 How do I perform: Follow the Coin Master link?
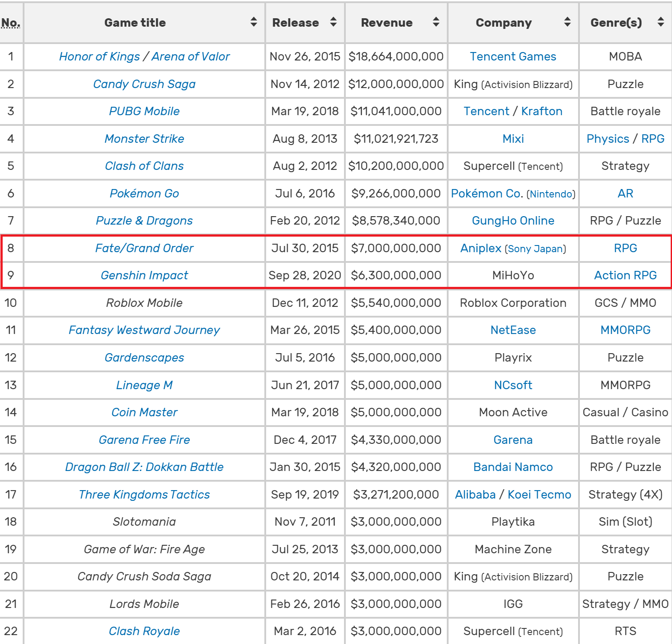click(144, 412)
